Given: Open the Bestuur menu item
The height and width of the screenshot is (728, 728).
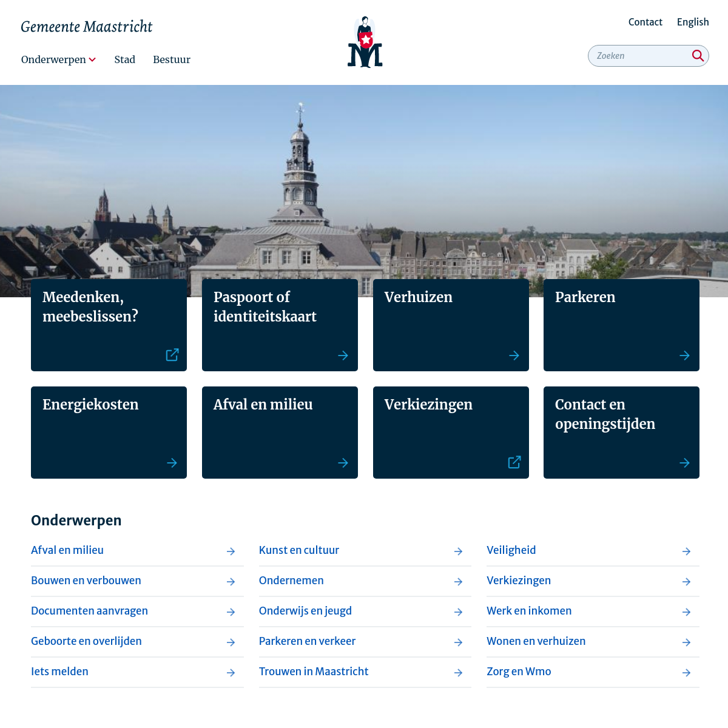Looking at the screenshot, I should click(172, 59).
